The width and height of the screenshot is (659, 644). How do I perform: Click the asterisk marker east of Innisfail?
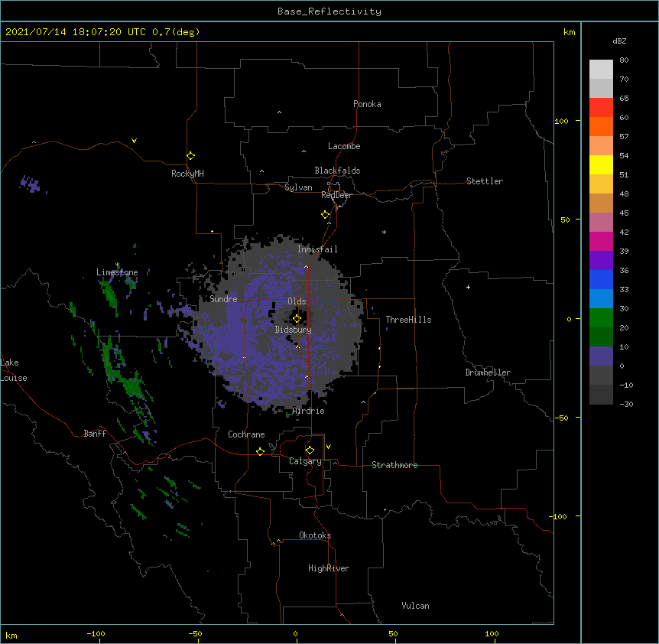[384, 232]
